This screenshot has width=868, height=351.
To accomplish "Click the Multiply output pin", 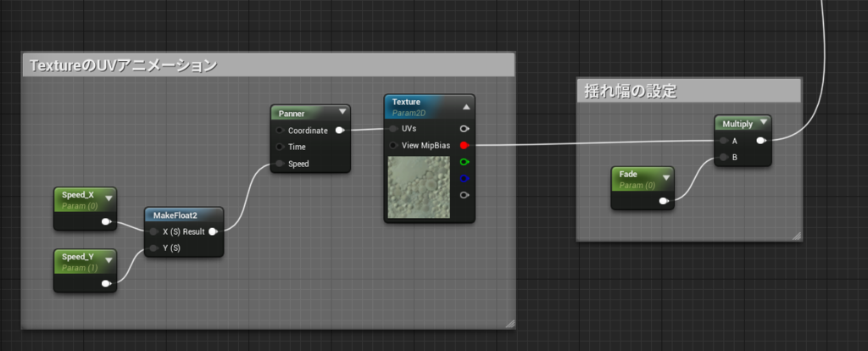I will pyautogui.click(x=762, y=141).
